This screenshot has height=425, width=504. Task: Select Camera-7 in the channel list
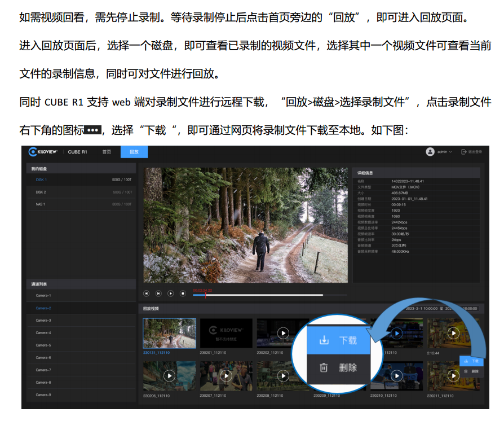pyautogui.click(x=81, y=370)
